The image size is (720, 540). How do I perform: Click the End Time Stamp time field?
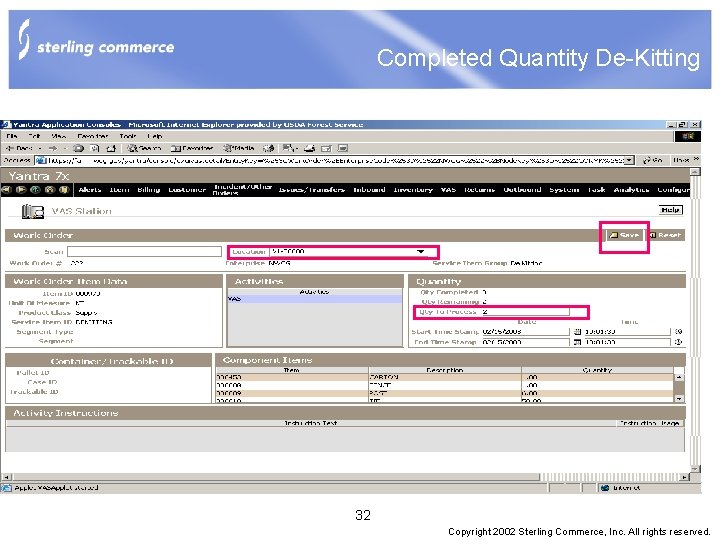coord(627,342)
